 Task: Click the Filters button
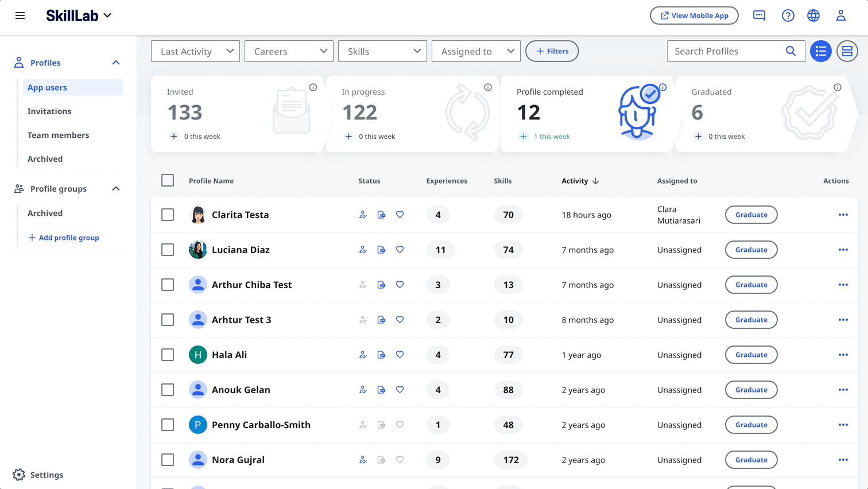[552, 51]
